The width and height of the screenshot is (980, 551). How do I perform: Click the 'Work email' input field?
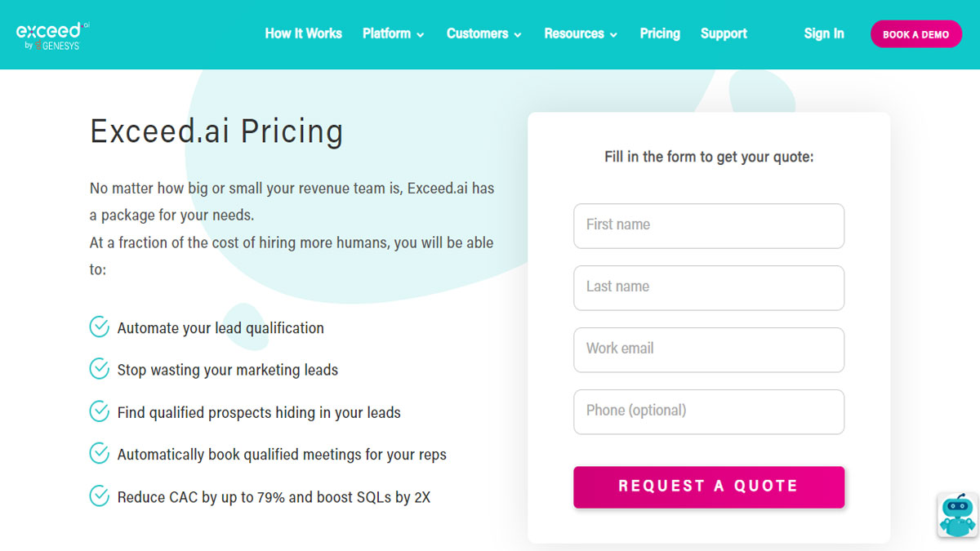coord(709,349)
